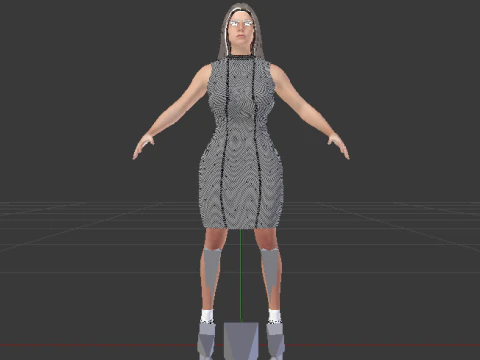Select the boot on the viewer's left

[x=206, y=341]
